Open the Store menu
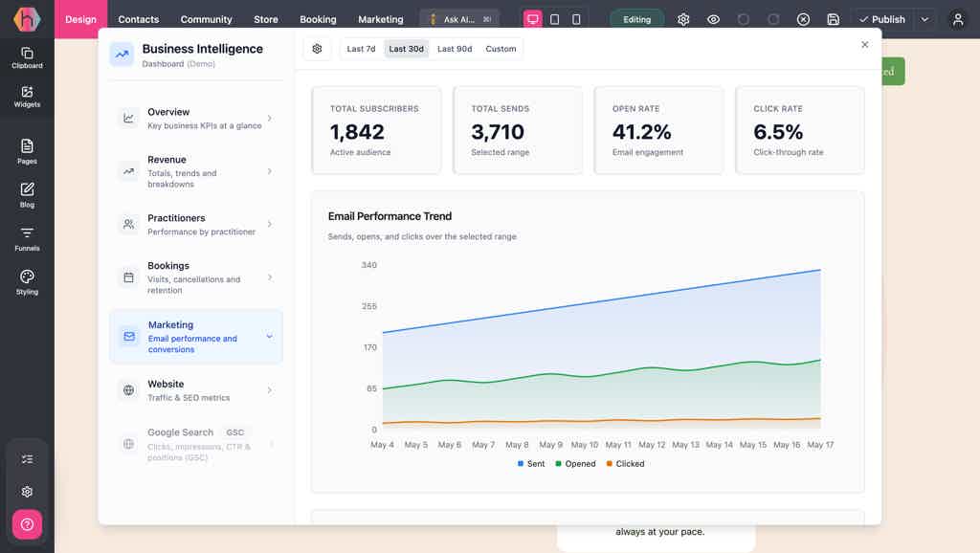980x553 pixels. [266, 19]
